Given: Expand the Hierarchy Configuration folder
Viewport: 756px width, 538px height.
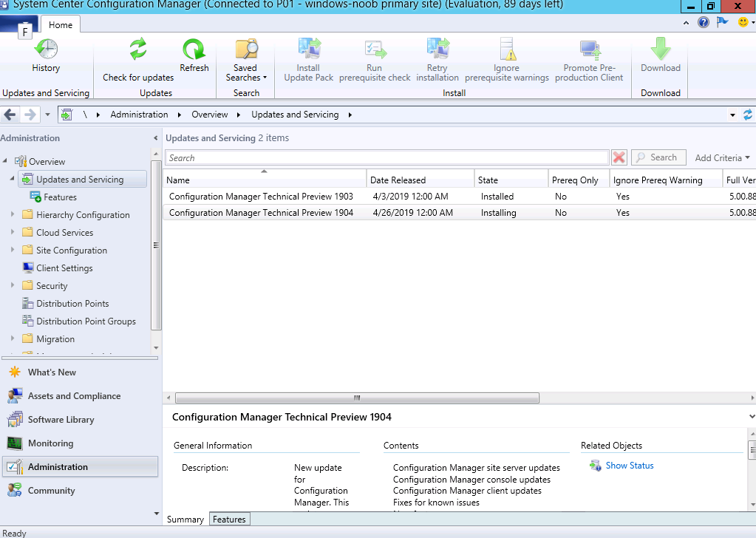Looking at the screenshot, I should [13, 214].
